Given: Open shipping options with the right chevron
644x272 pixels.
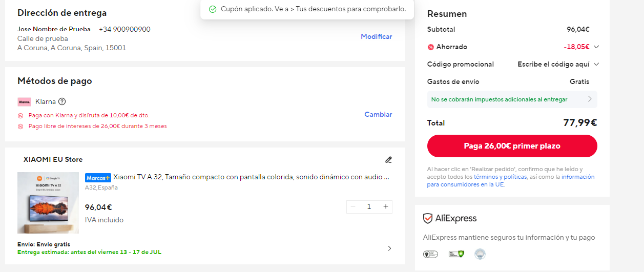Looking at the screenshot, I should point(389,248).
